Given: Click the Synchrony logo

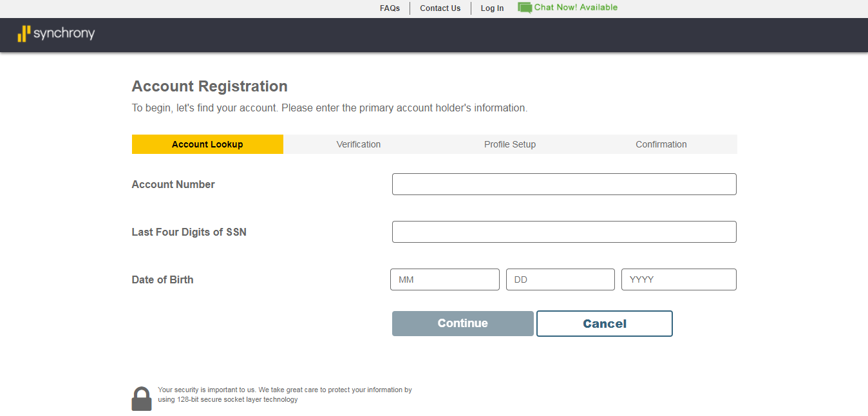Looking at the screenshot, I should 56,33.
